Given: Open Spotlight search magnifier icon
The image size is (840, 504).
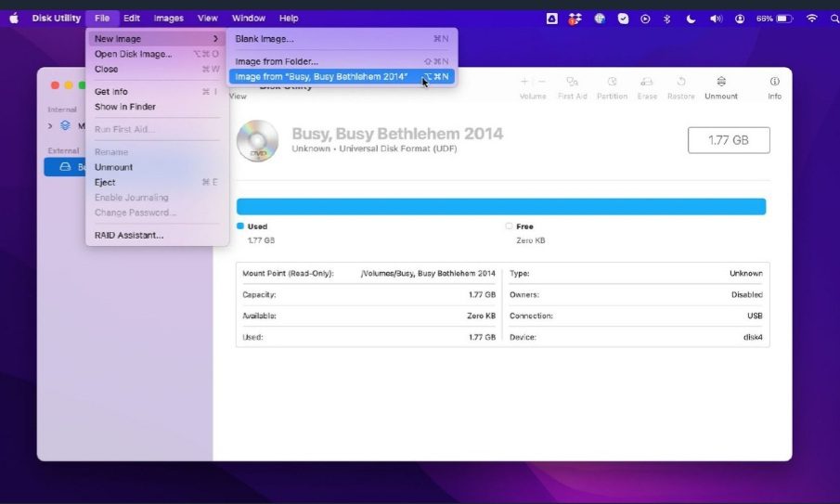Looking at the screenshot, I should click(834, 18).
